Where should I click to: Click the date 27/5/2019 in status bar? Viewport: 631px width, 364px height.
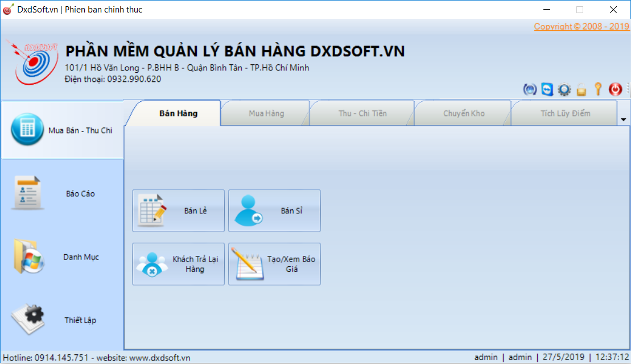pyautogui.click(x=563, y=357)
